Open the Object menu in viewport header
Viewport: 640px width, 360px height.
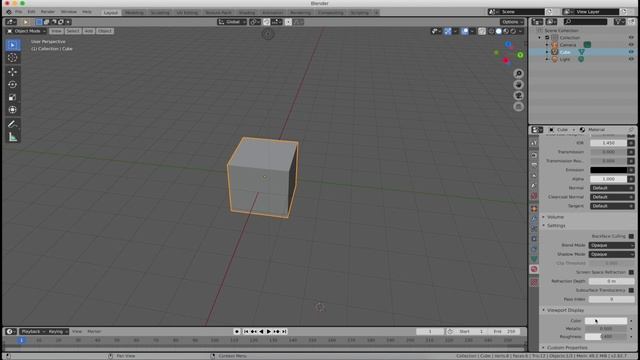coord(104,31)
